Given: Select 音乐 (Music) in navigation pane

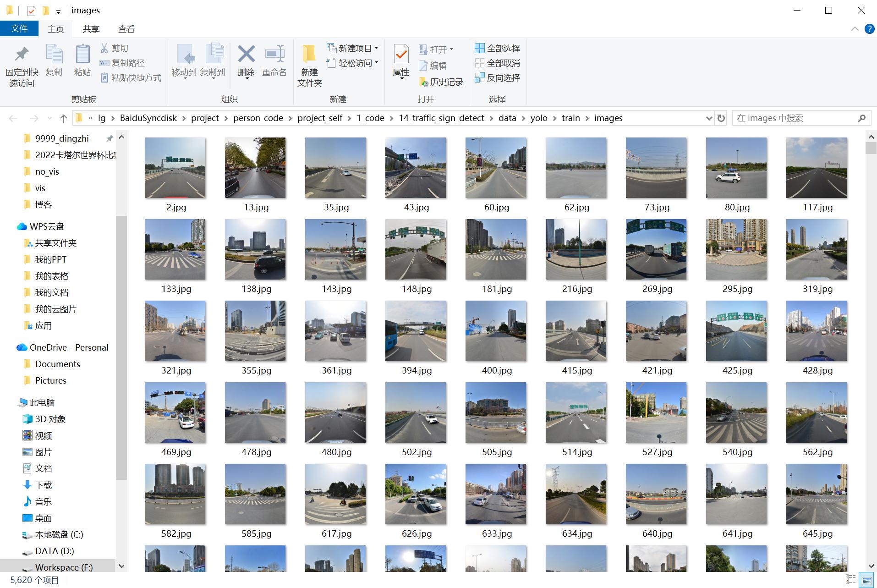Looking at the screenshot, I should pyautogui.click(x=44, y=501).
